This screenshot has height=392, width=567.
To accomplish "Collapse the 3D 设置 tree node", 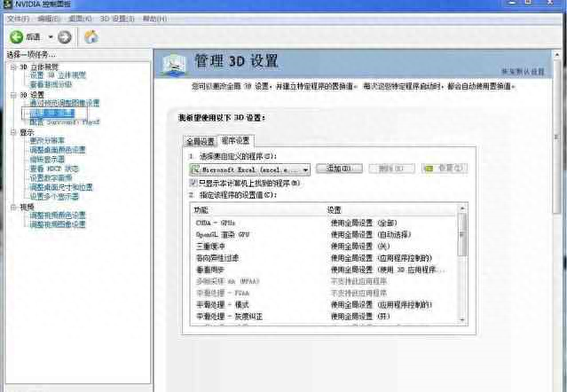I will click(12, 95).
